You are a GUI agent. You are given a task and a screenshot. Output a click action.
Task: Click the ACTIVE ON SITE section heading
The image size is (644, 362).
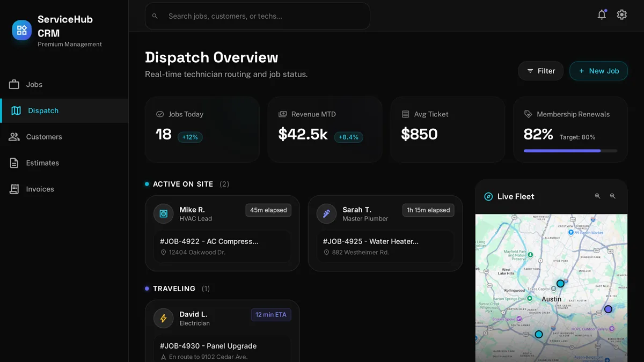click(x=183, y=184)
